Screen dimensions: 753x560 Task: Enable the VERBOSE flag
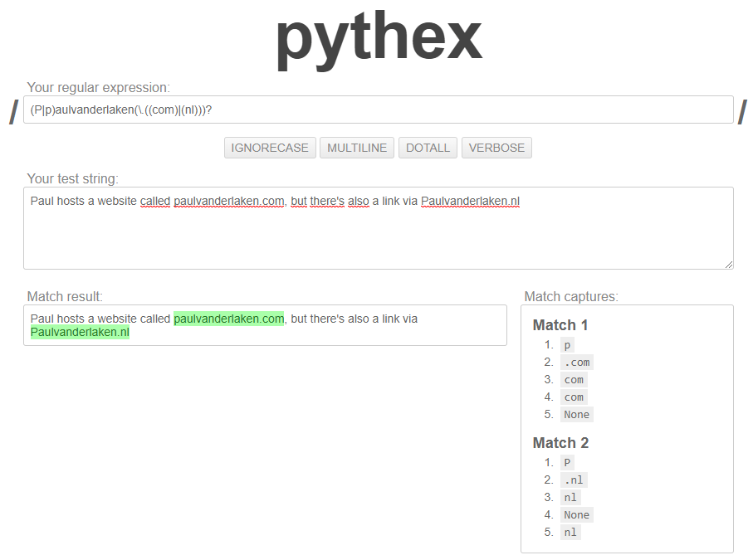pyautogui.click(x=496, y=148)
